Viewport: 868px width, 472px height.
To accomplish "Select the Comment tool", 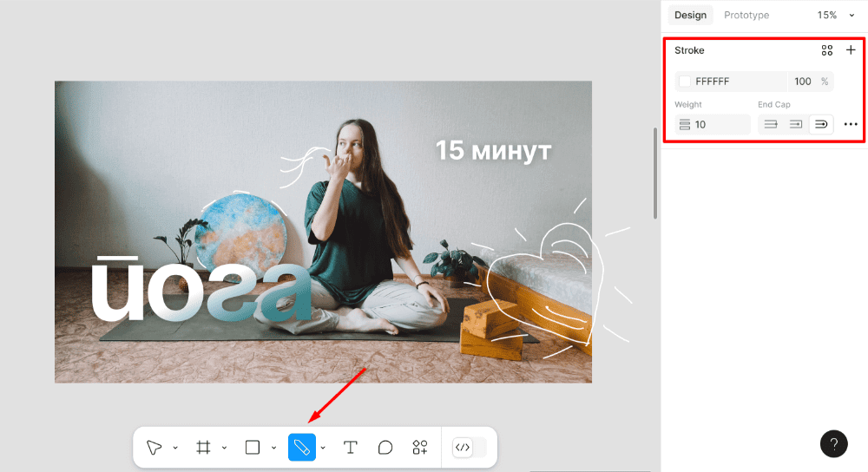I will tap(385, 447).
